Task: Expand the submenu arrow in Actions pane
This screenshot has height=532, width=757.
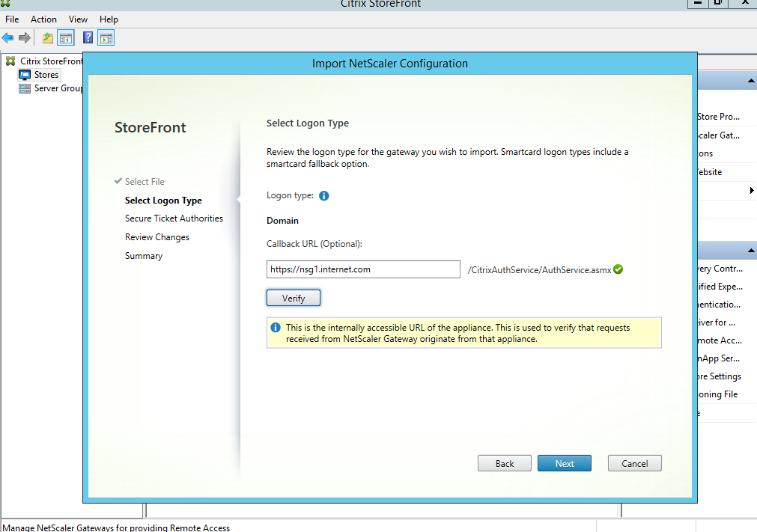Action: tap(751, 191)
